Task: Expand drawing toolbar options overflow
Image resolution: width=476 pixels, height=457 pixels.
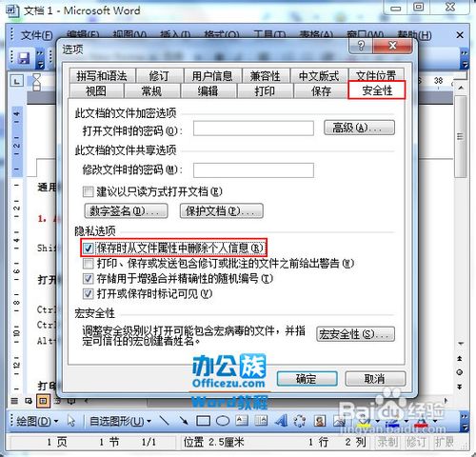Action: tap(465, 422)
